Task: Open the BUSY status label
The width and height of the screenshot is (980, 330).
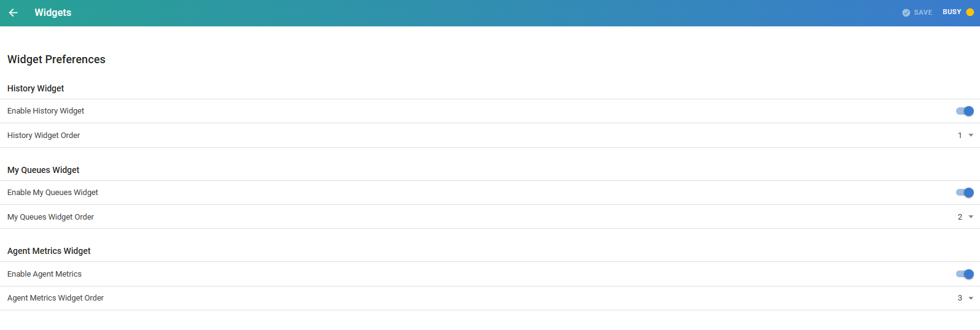Action: pyautogui.click(x=952, y=12)
